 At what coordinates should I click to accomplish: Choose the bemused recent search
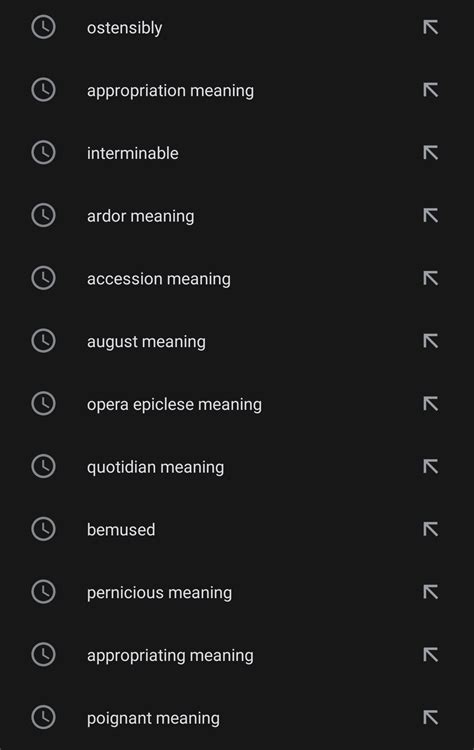coord(237,529)
